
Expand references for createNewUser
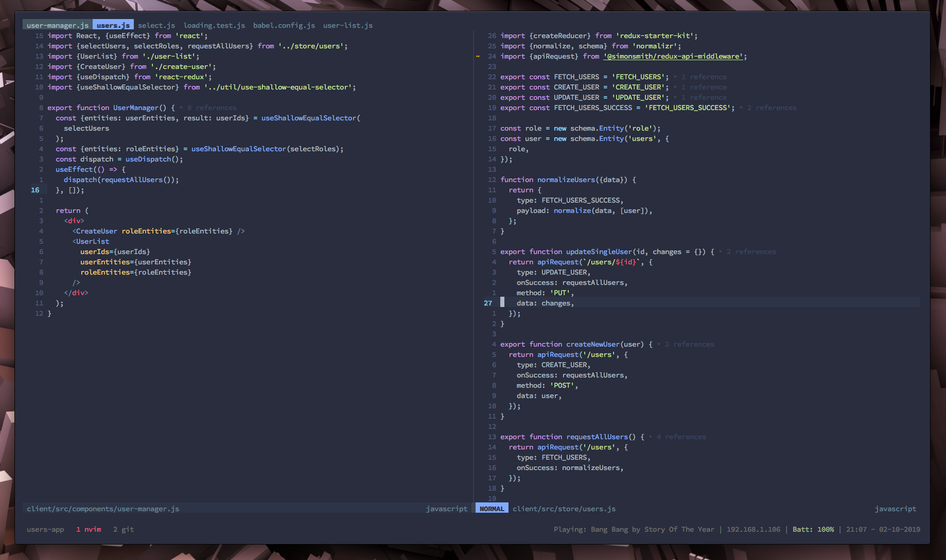(689, 344)
